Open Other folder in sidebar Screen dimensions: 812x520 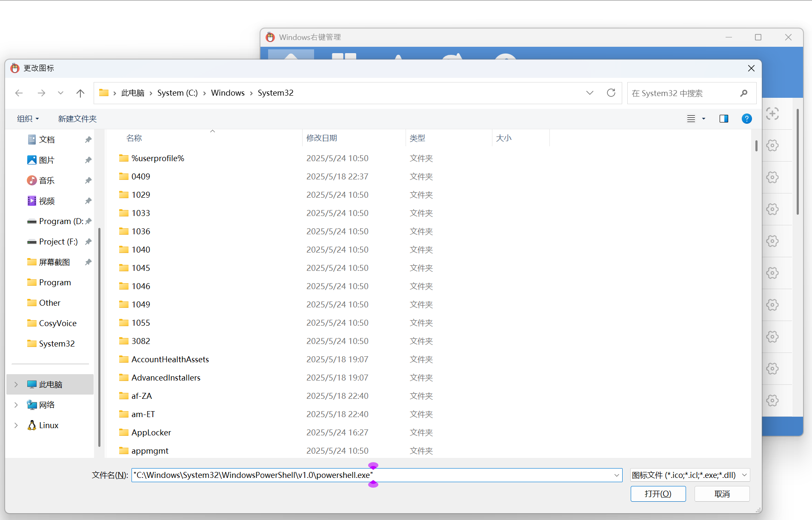[x=44, y=303]
